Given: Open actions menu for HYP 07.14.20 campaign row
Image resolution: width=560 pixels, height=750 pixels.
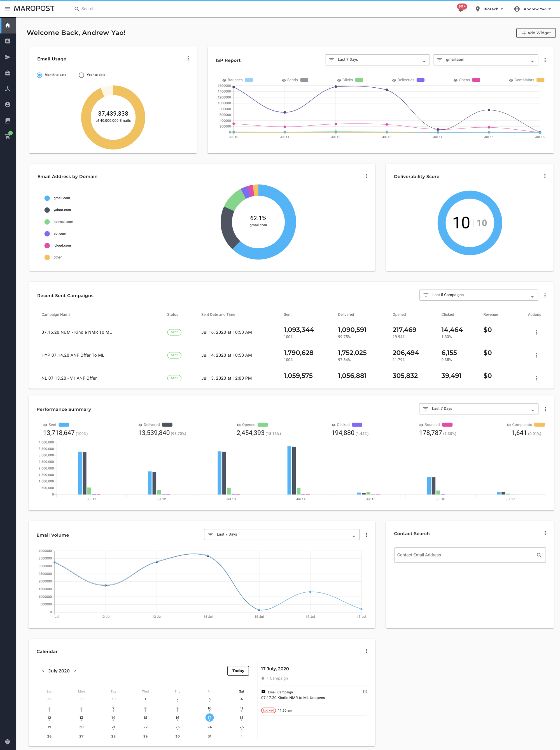Looking at the screenshot, I should pyautogui.click(x=536, y=355).
